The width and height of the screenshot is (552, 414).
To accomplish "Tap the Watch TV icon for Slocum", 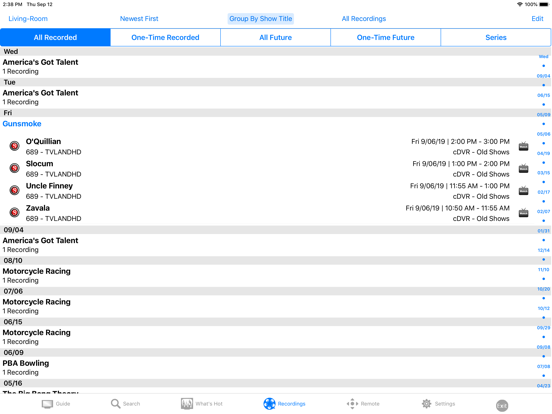I will click(523, 168).
